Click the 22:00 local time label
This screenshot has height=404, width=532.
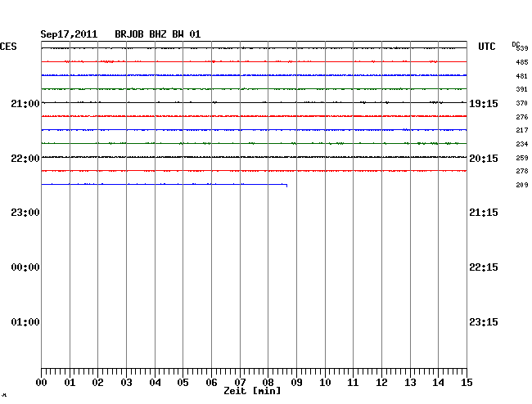(x=25, y=159)
